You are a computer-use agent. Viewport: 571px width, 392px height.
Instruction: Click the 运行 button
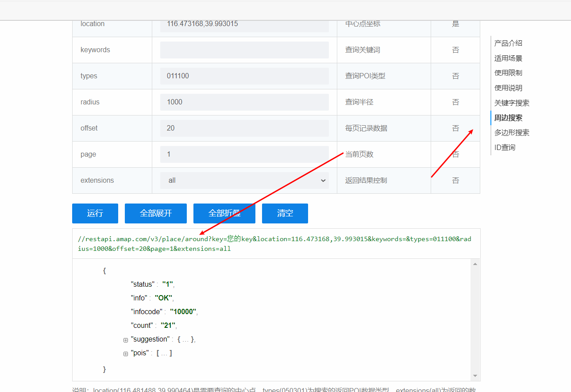click(x=95, y=213)
